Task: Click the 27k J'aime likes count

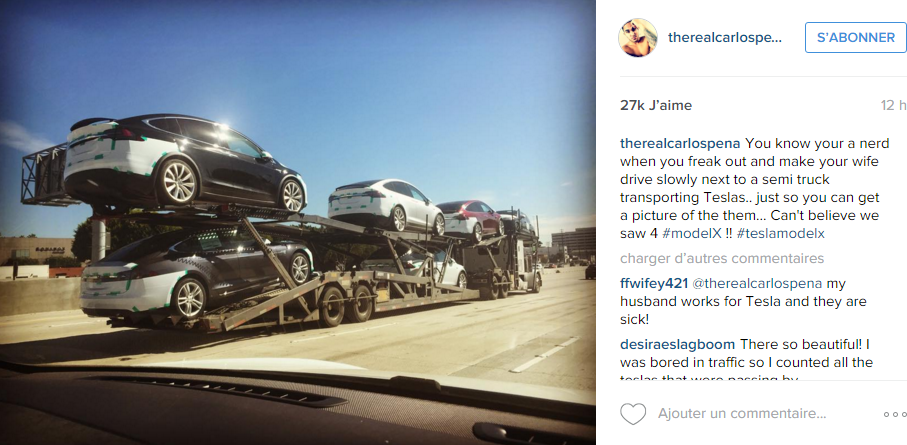Action: click(x=656, y=105)
